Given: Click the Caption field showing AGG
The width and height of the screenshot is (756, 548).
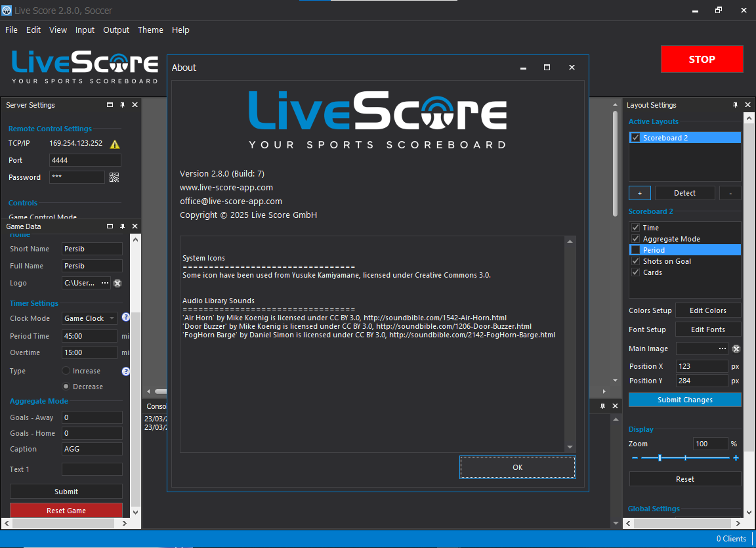Looking at the screenshot, I should pos(92,449).
